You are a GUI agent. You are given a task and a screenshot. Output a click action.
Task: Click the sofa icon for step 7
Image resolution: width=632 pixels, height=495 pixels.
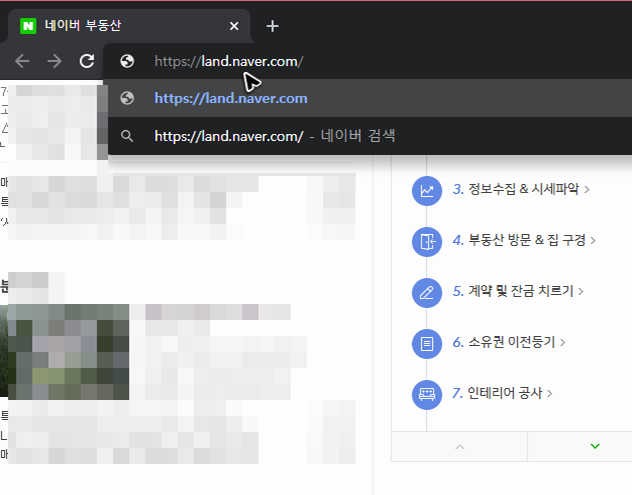point(427,395)
